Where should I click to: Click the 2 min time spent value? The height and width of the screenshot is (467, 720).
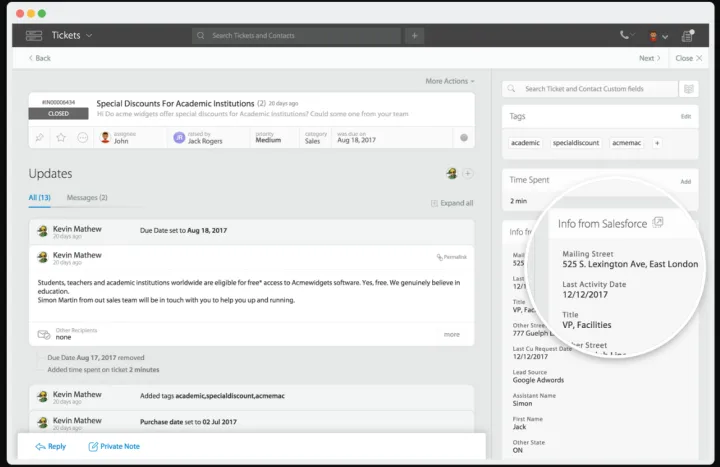coord(518,201)
